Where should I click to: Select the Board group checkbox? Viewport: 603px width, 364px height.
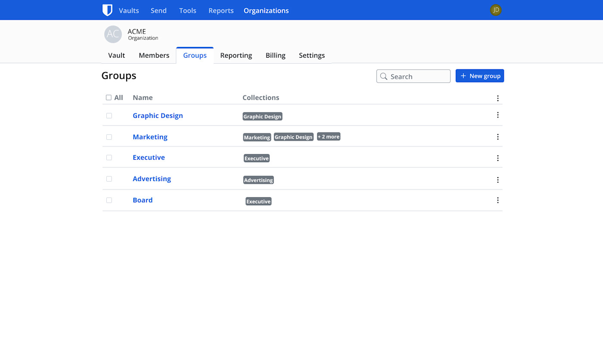[x=109, y=200]
